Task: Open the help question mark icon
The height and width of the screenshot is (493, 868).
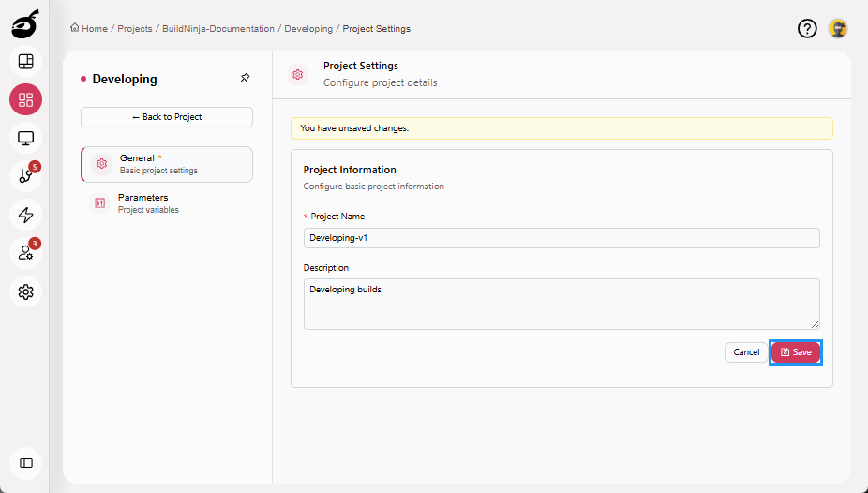Action: click(807, 28)
